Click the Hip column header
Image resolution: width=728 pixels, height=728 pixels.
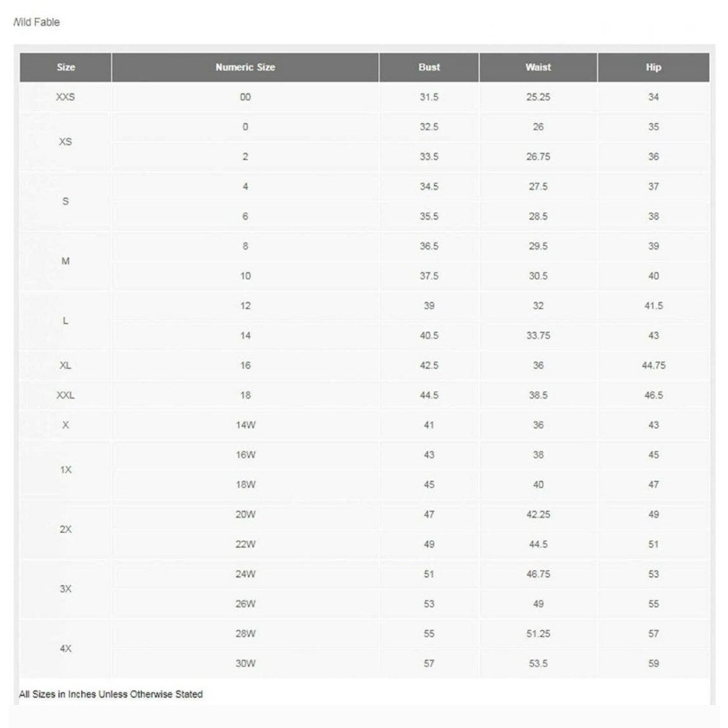[654, 67]
